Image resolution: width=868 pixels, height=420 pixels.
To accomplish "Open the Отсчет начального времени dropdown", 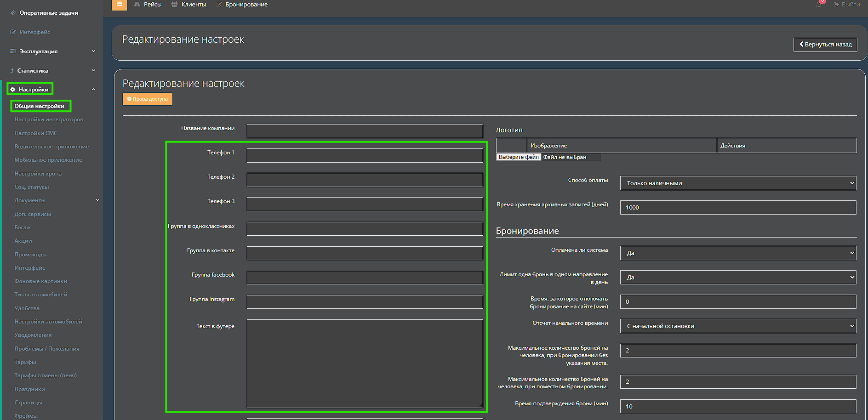I will [x=738, y=326].
